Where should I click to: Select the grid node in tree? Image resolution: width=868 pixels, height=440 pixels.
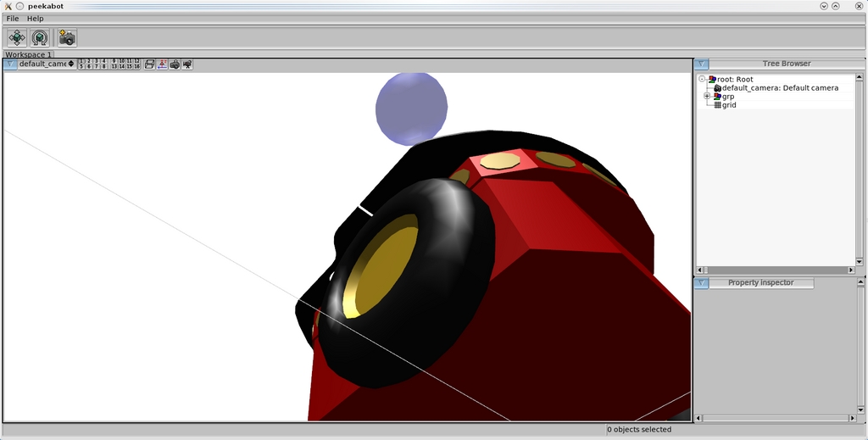pos(728,105)
